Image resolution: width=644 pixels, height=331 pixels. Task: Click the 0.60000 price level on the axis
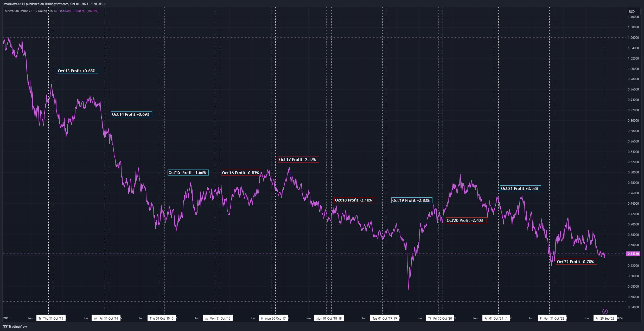pos(633,276)
